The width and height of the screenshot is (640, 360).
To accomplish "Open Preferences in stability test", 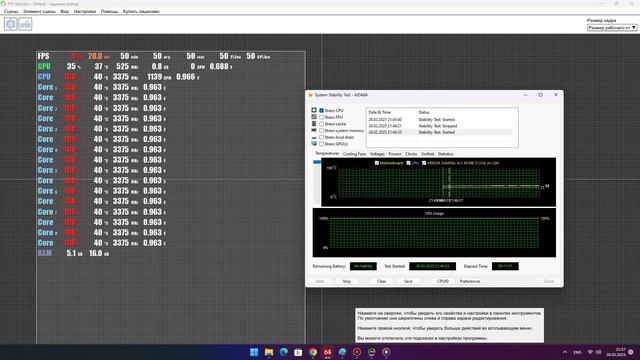I will click(470, 281).
